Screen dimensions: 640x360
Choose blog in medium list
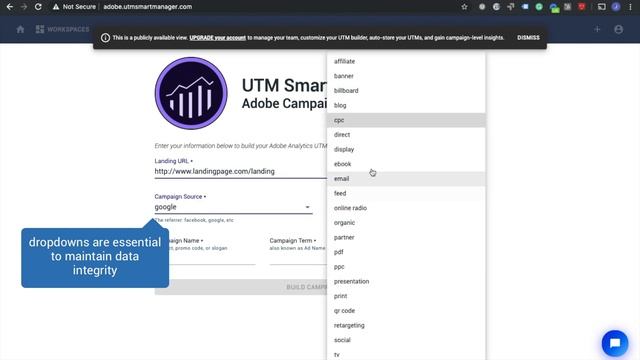pyautogui.click(x=406, y=105)
